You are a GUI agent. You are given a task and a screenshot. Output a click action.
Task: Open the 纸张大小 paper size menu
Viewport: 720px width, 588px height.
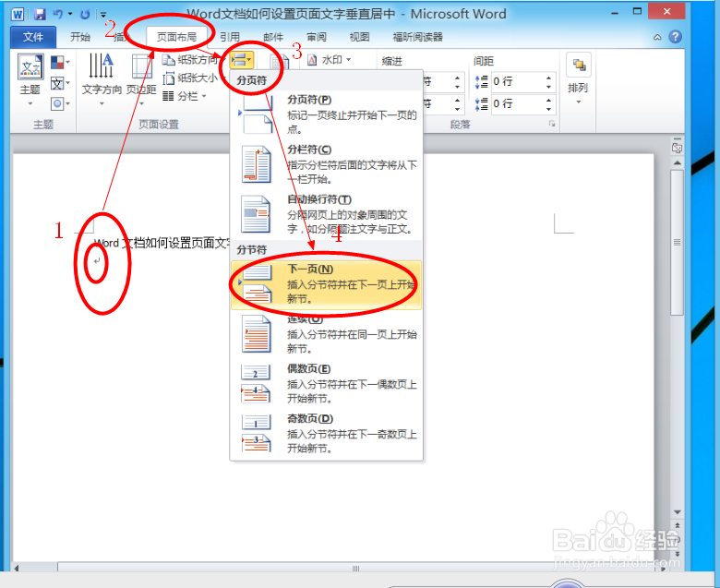click(x=191, y=78)
